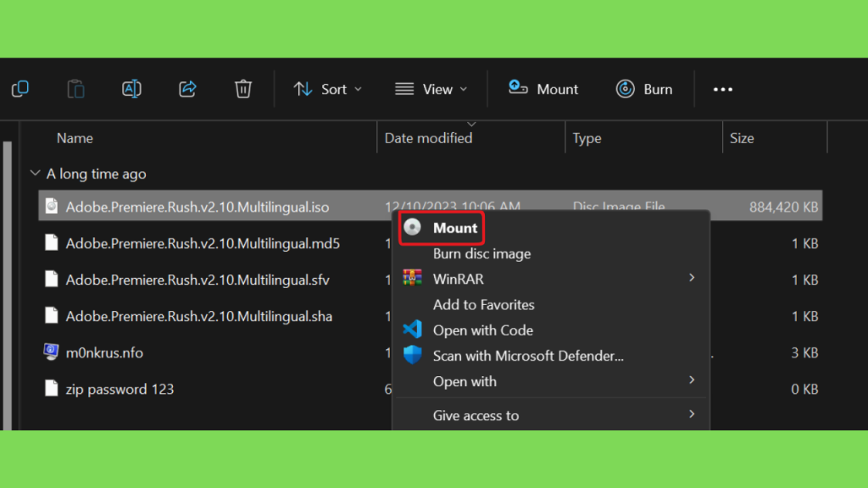
Task: Click the vertical scrollbar on left pane edge
Action: pyautogui.click(x=7, y=285)
